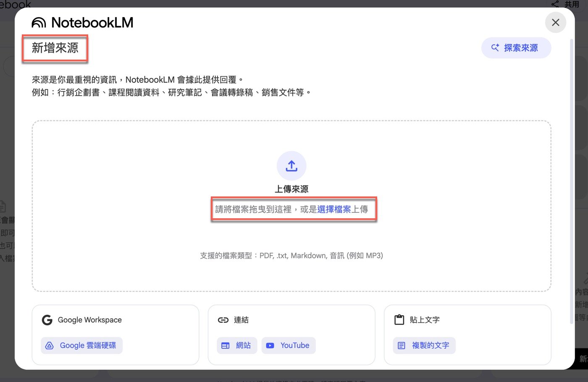Click the clipboard icon on the 貼上文字 card
The image size is (588, 382).
pyautogui.click(x=398, y=319)
